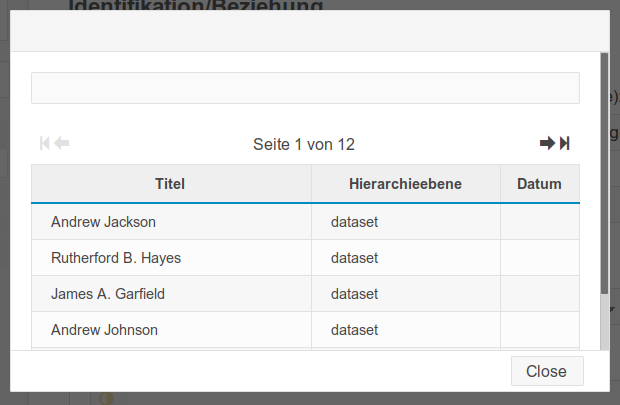Pick the Andrew Johnson row

tap(305, 330)
